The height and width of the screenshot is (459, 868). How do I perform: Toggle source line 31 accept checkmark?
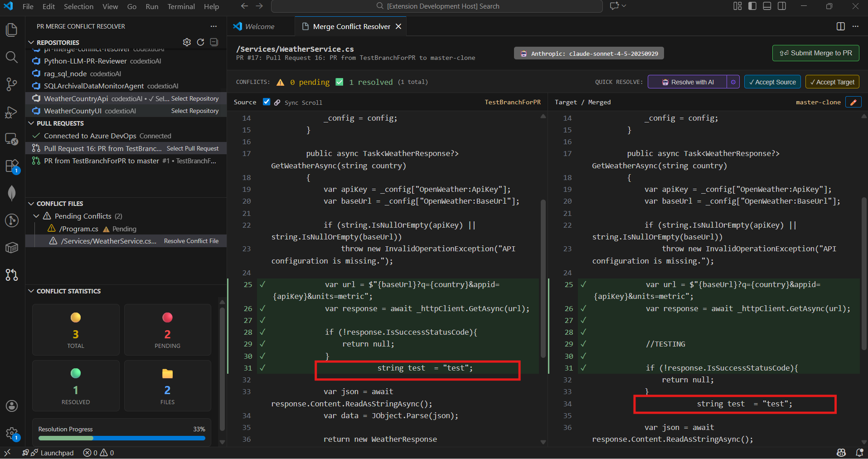pyautogui.click(x=262, y=368)
